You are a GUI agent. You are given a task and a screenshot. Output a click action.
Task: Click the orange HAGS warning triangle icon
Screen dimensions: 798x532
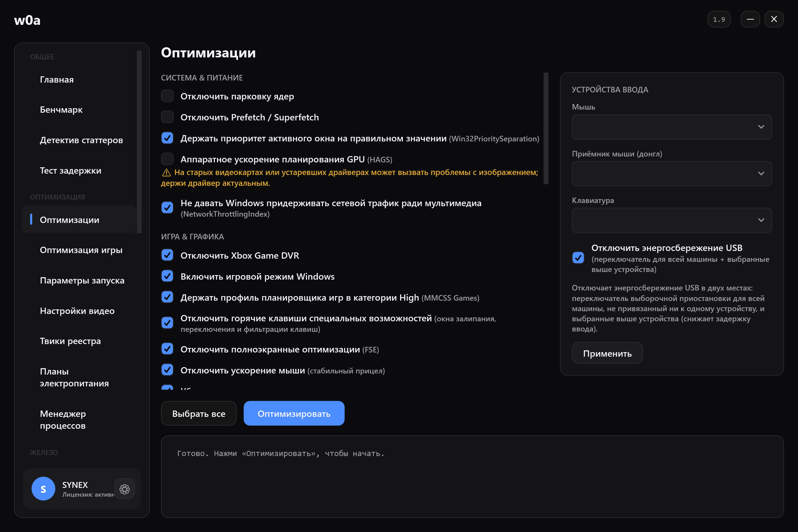pos(167,173)
